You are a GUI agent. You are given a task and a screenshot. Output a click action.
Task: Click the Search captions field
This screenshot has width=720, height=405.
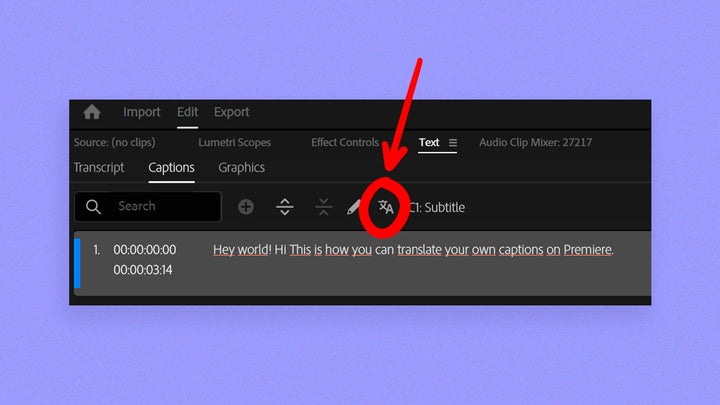pyautogui.click(x=148, y=206)
